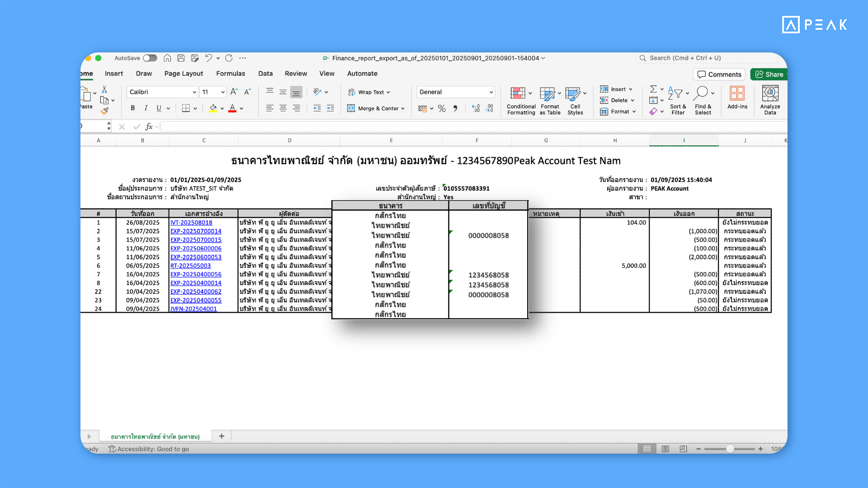Click the Save icon in title bar
Viewport: 868px width, 488px height.
[x=181, y=58]
